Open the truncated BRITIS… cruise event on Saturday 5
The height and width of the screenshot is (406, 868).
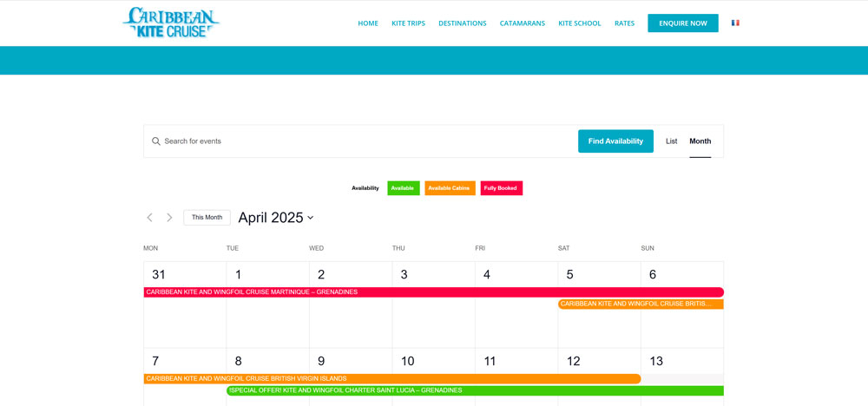point(641,304)
